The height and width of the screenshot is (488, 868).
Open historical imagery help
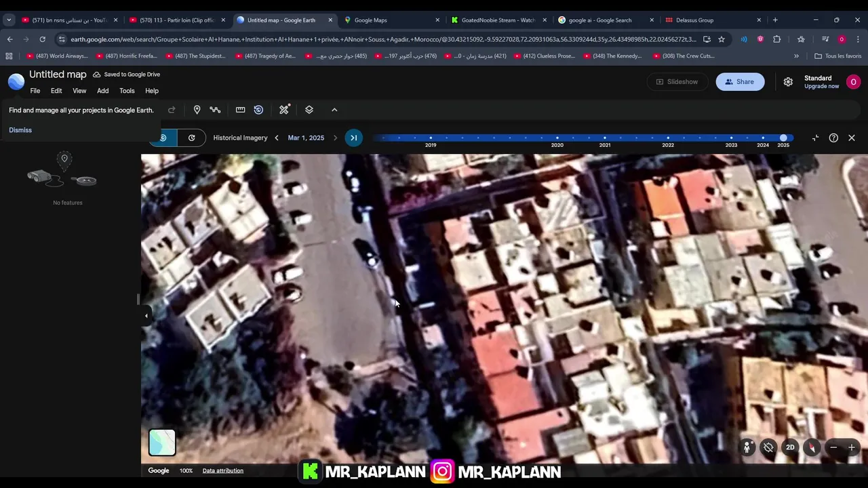pyautogui.click(x=833, y=138)
